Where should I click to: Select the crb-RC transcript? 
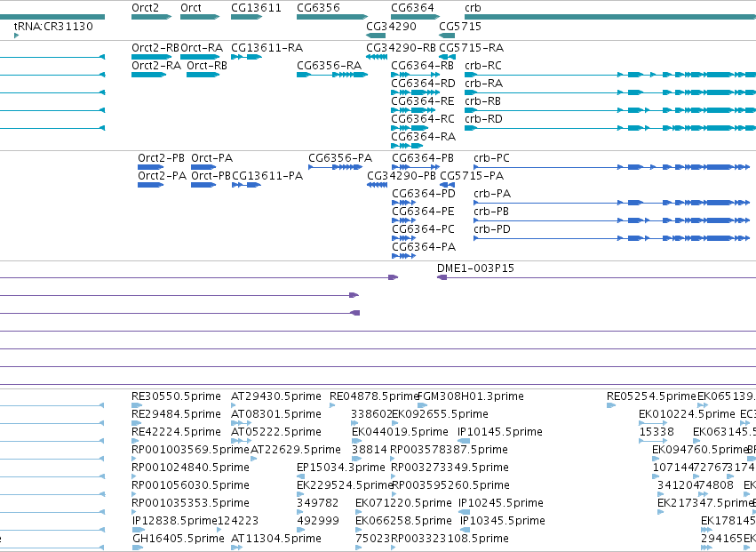coord(610,75)
